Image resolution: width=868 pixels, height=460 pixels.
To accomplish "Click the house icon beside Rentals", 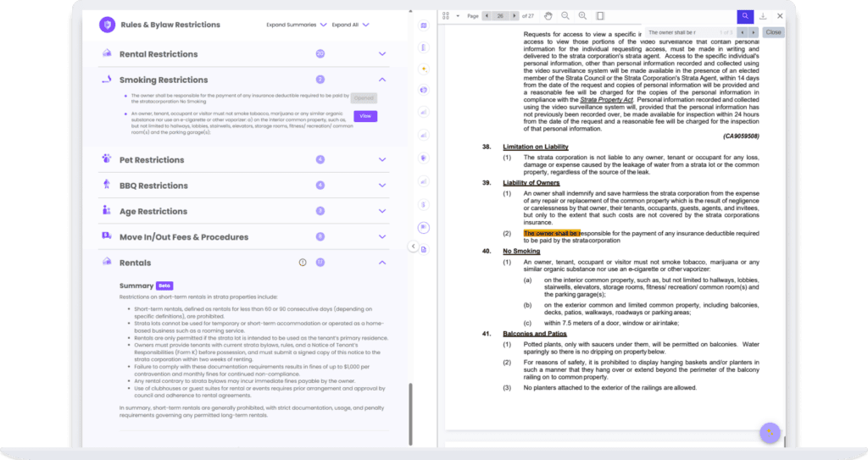I will pyautogui.click(x=107, y=262).
